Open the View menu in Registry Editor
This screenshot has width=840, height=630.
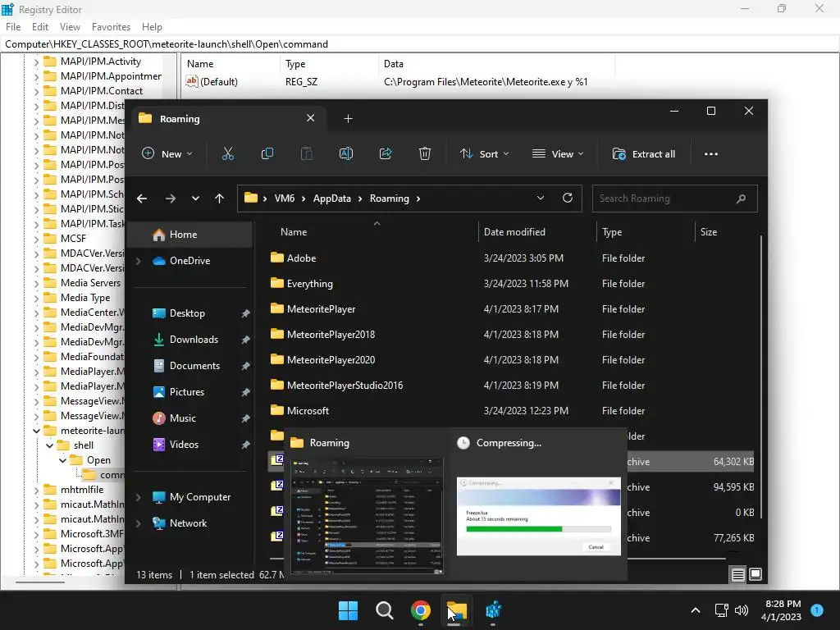tap(70, 27)
